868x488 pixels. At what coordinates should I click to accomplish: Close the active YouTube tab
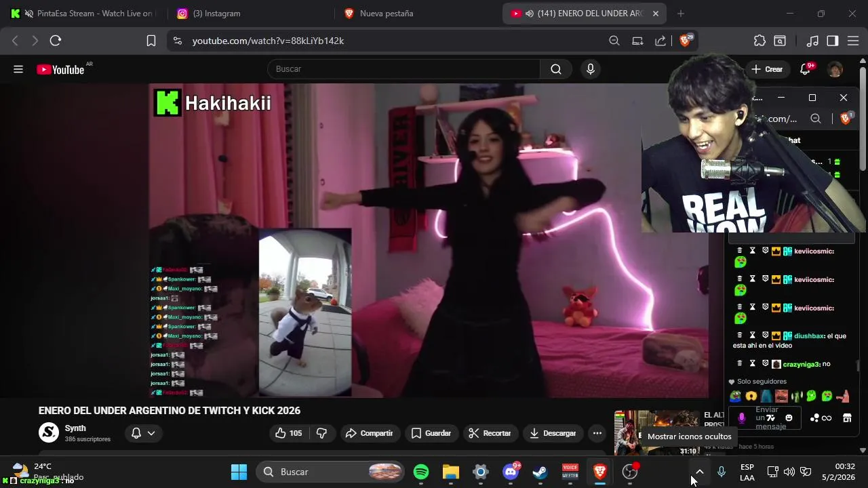(656, 14)
